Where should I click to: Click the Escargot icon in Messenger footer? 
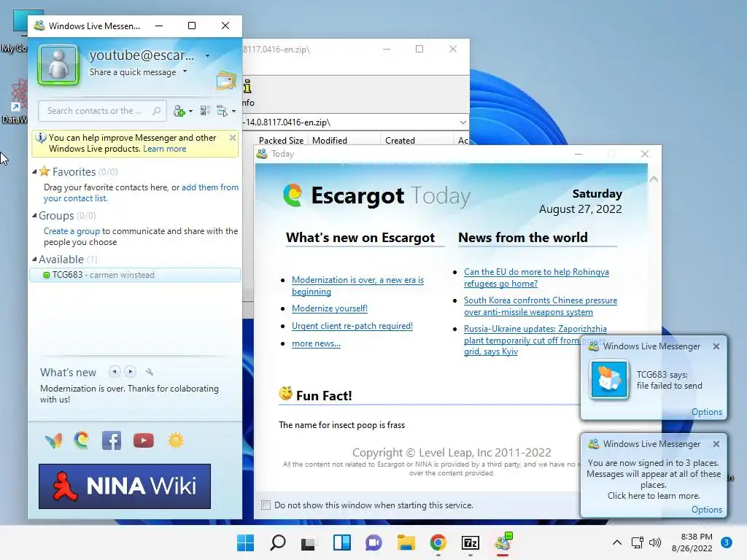[x=82, y=440]
